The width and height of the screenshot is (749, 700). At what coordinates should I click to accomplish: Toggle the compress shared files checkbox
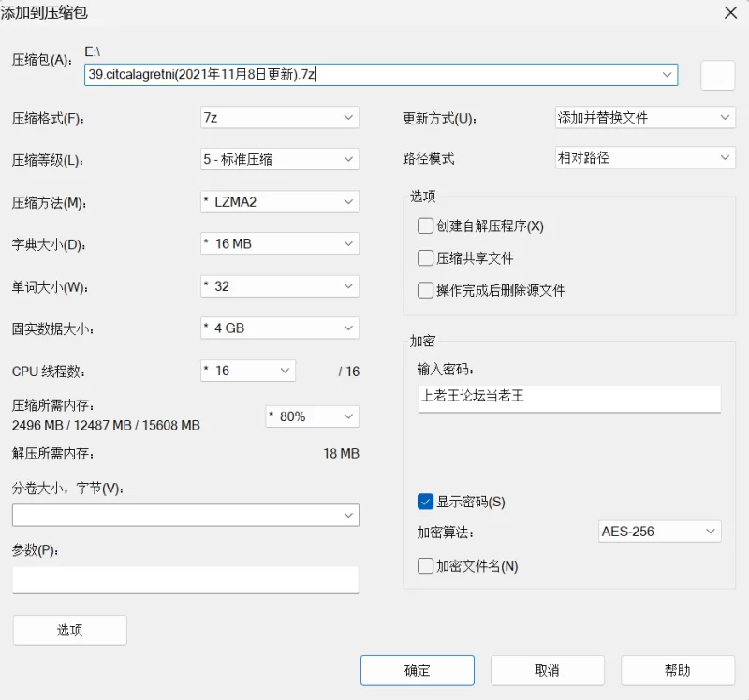[425, 258]
